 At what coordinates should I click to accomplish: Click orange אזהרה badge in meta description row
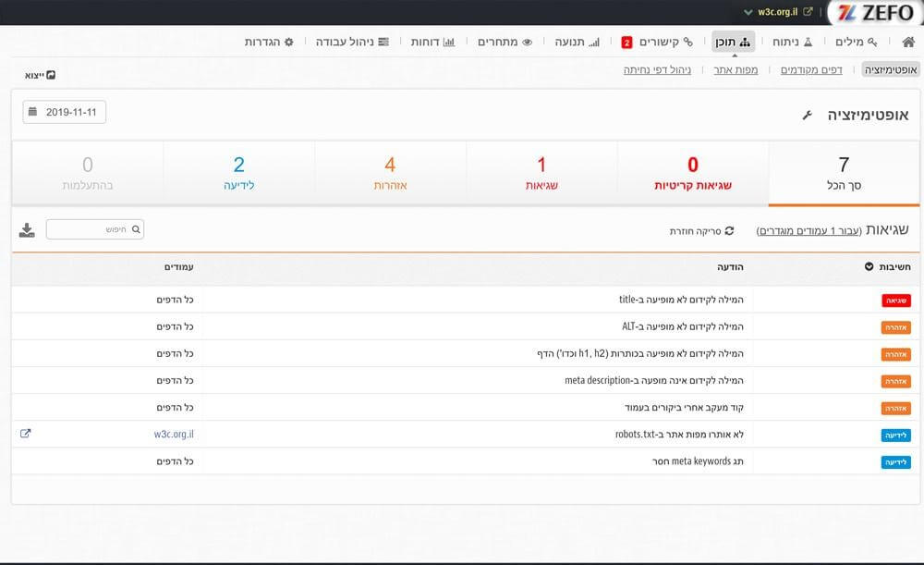coord(895,382)
